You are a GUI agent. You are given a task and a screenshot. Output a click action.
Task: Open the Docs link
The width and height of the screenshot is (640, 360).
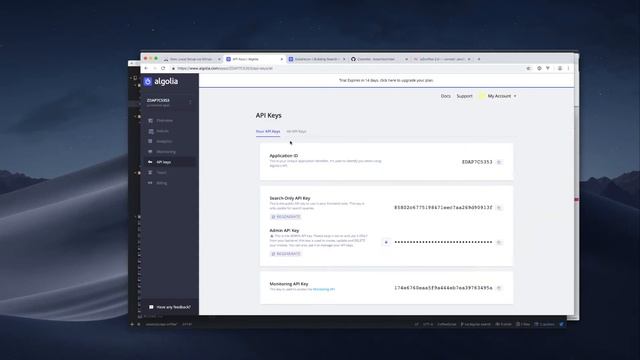(x=446, y=96)
